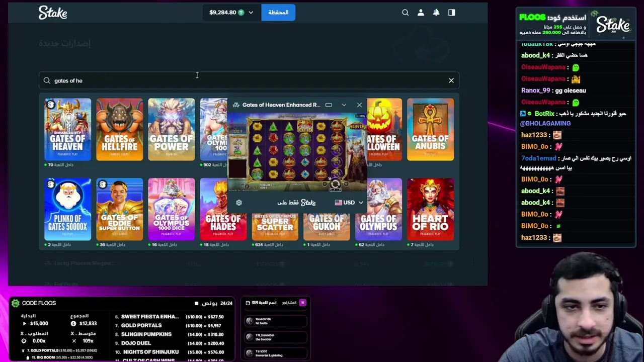
Task: Click the $15,000 start amount value
Action: 39,323
